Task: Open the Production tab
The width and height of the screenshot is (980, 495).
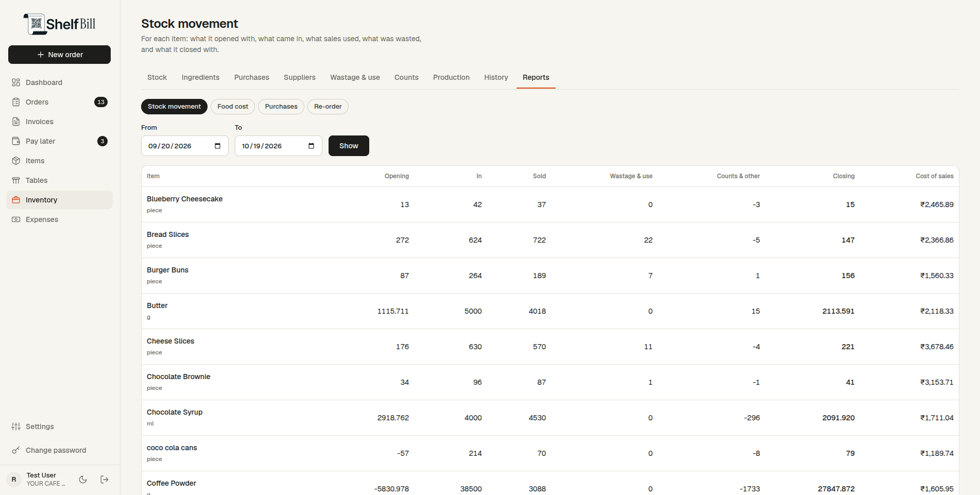Action: tap(451, 77)
